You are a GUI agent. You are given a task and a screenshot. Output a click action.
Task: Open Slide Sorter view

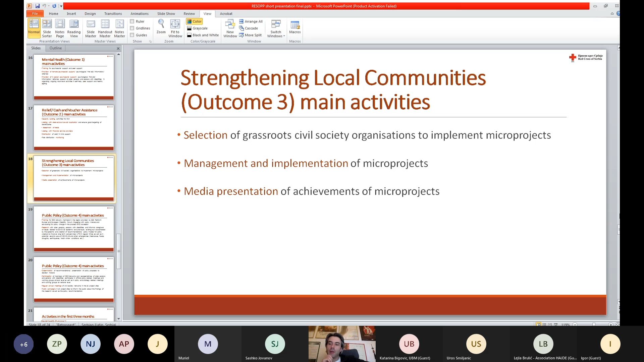click(47, 28)
